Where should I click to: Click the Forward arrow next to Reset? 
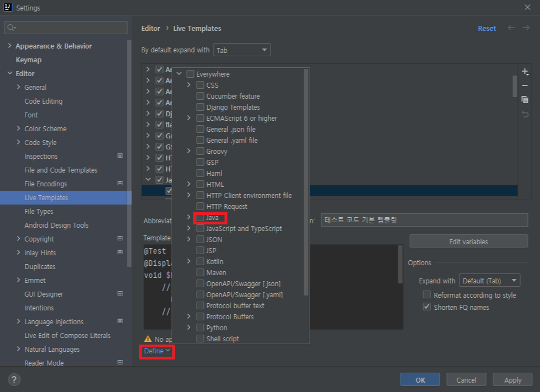pyautogui.click(x=526, y=28)
